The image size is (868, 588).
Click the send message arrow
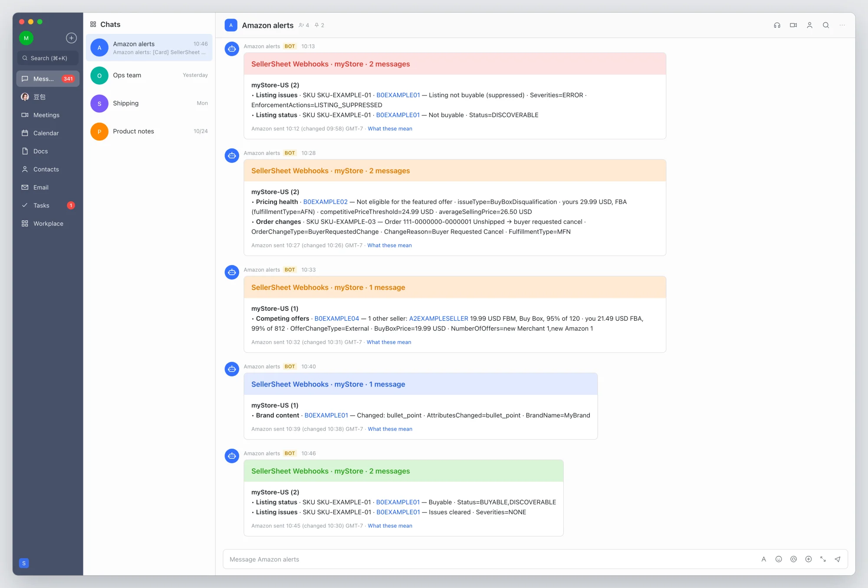(x=838, y=559)
